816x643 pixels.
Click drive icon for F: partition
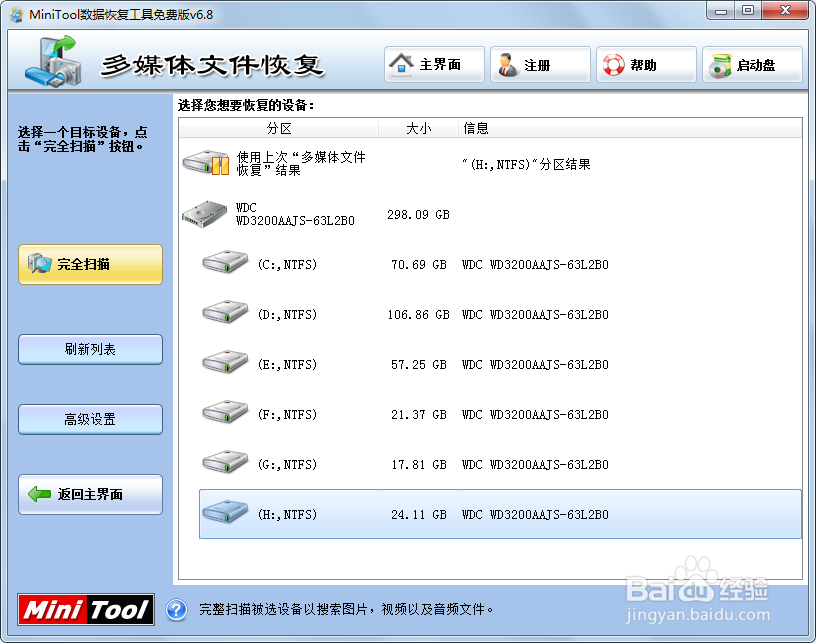tap(225, 411)
